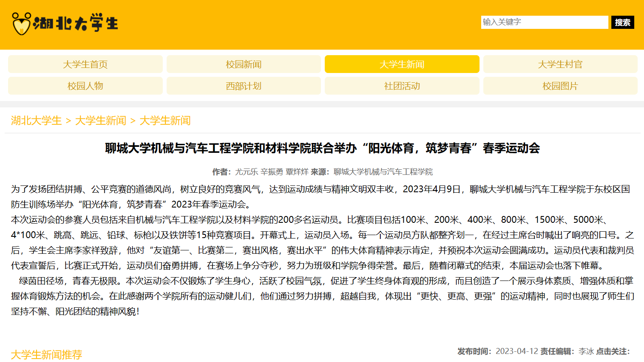Click editor name 李冰

tap(586, 351)
